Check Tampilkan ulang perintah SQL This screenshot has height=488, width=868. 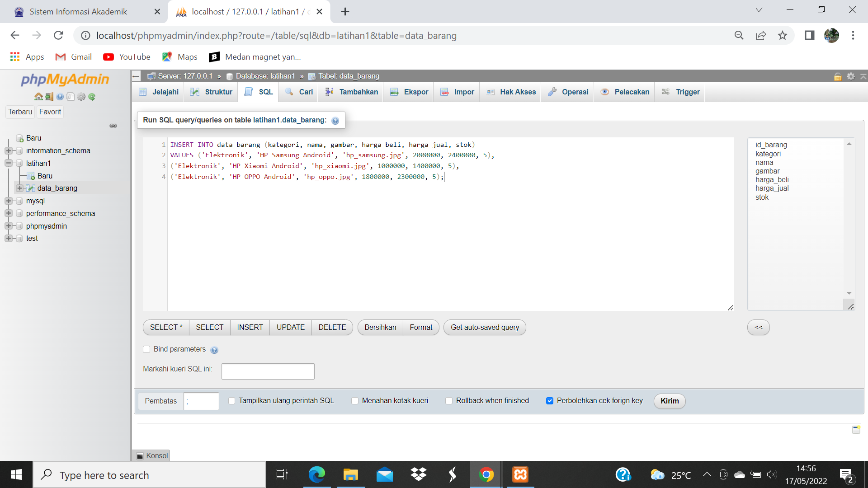coord(232,401)
